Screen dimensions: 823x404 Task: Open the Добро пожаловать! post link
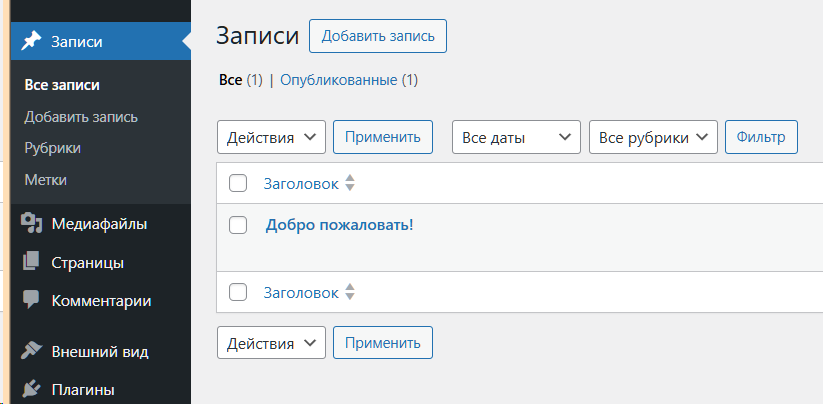339,225
